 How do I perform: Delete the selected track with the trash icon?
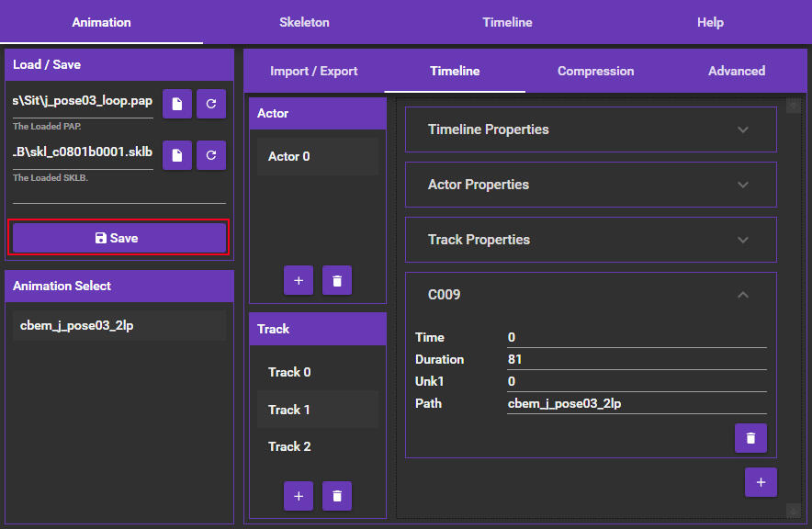(x=337, y=496)
